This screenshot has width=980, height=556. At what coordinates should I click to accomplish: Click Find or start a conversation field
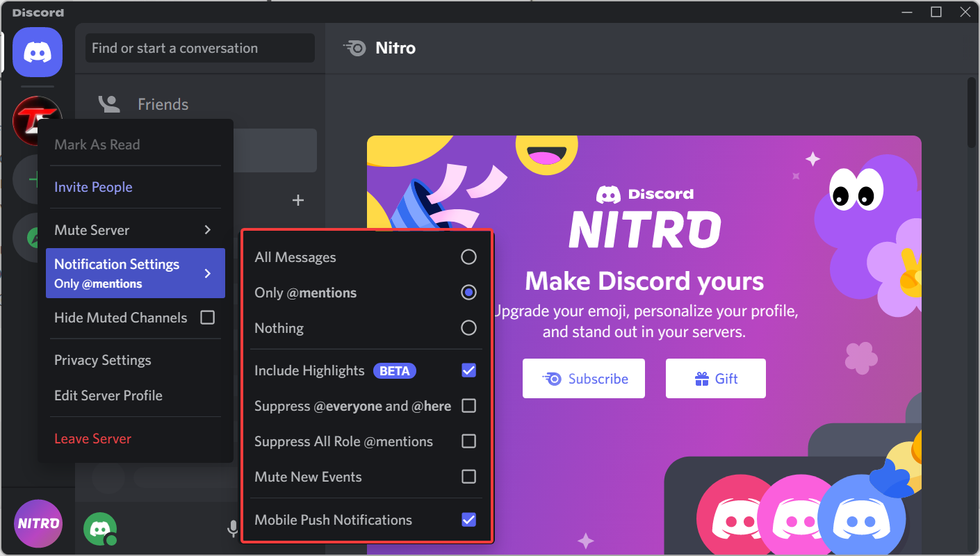click(x=200, y=48)
